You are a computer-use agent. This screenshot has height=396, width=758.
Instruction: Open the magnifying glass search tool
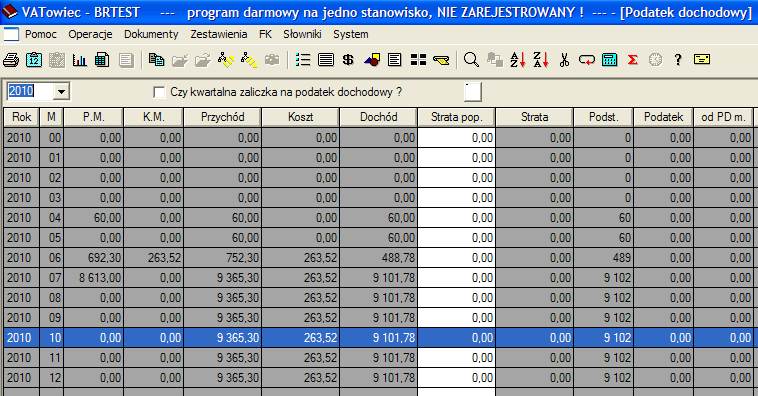471,60
